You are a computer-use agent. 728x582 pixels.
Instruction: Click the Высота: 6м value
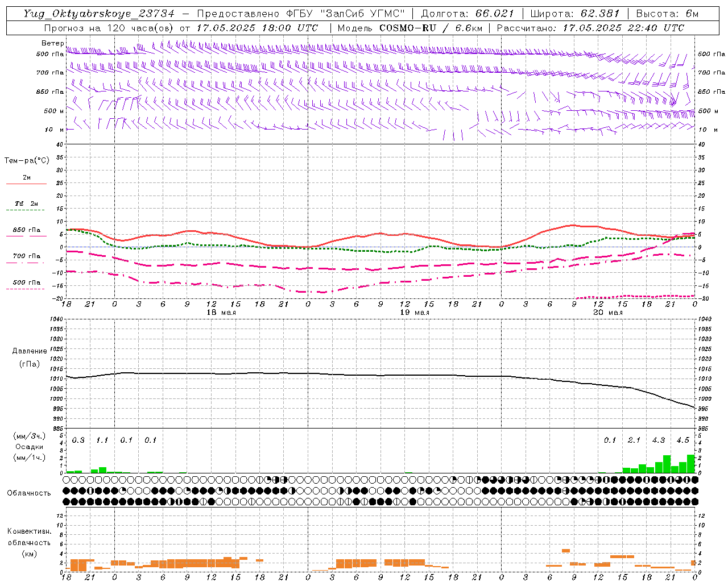click(x=667, y=14)
